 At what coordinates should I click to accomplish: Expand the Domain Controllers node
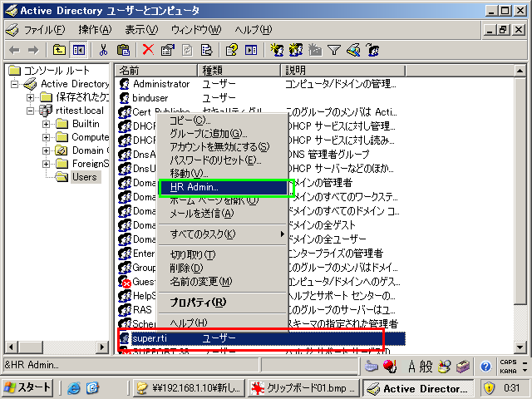click(x=47, y=150)
